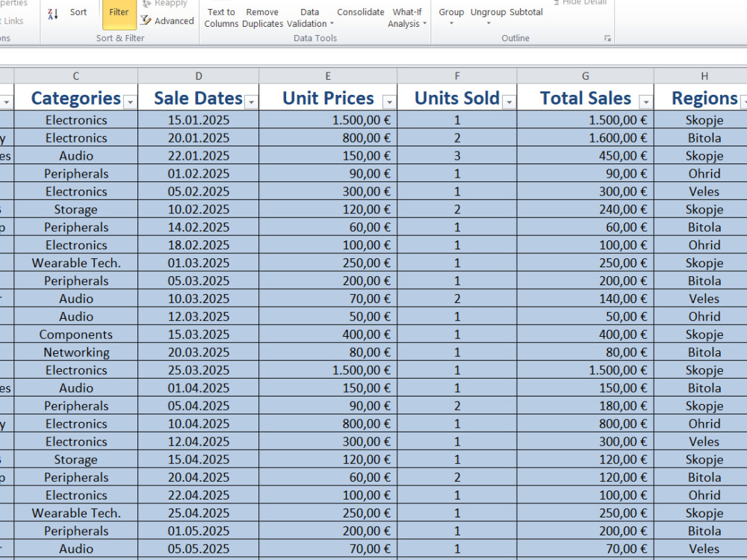Select the Total Sales cell 180,00 €
This screenshot has width=747, height=560.
coord(586,405)
